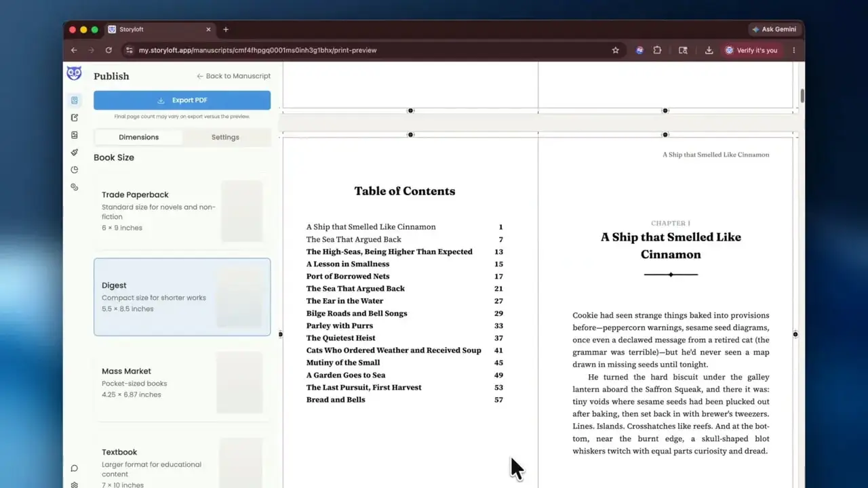Open the coins/credits sidebar icon
This screenshot has width=868, height=488.
[x=75, y=187]
